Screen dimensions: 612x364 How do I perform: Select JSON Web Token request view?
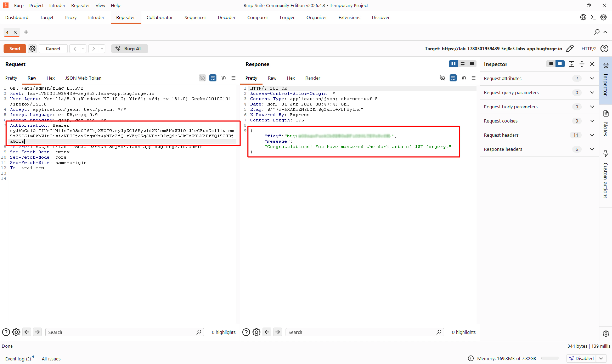tap(83, 78)
